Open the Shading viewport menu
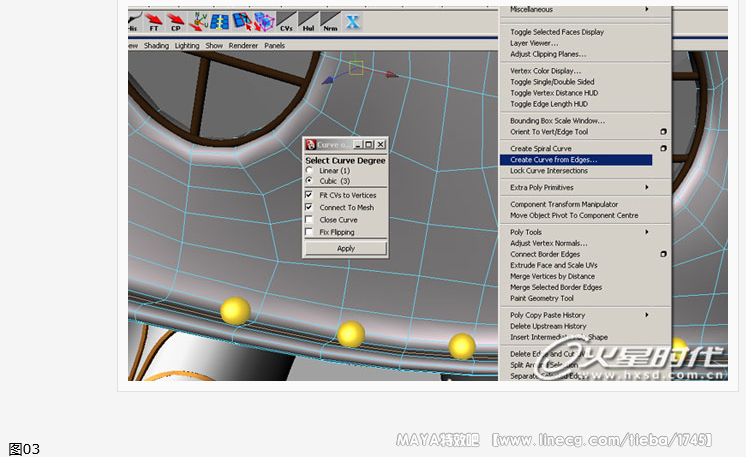The image size is (746, 457). coord(156,46)
